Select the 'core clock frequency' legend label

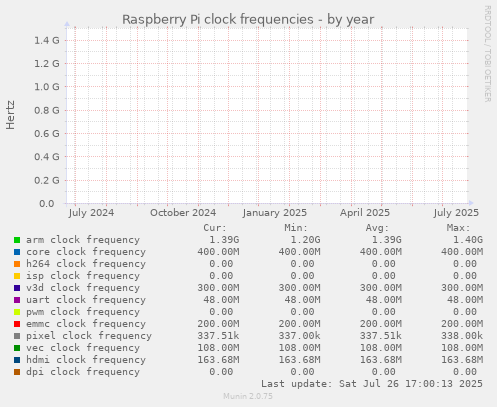click(x=86, y=252)
